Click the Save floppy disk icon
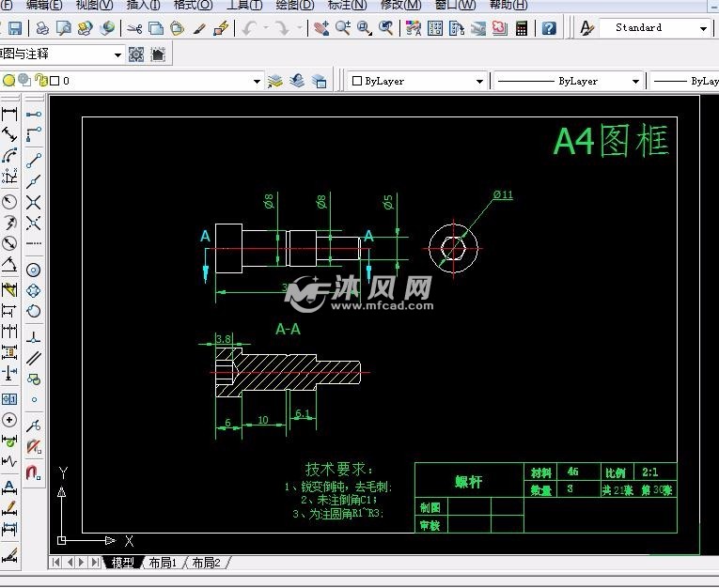The width and height of the screenshot is (719, 588). tap(15, 28)
